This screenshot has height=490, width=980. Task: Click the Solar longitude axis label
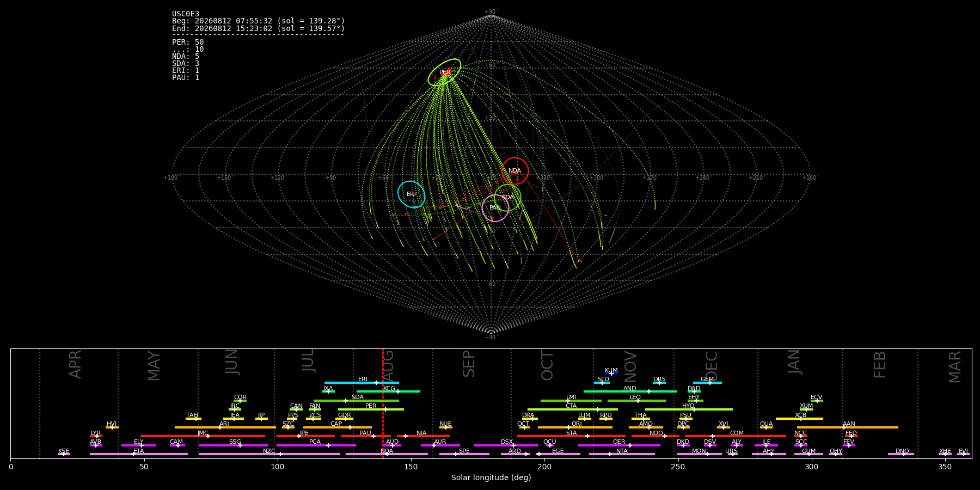tap(491, 477)
